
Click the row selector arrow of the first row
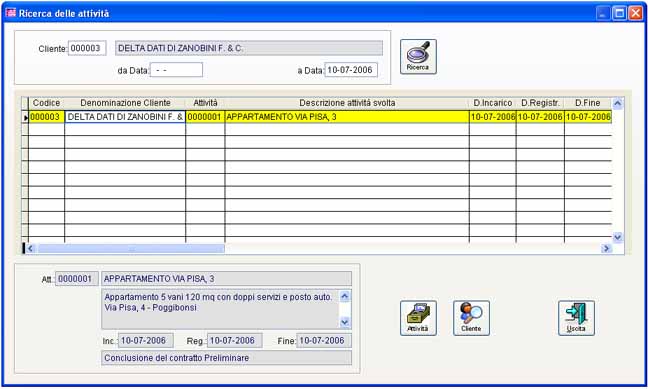[x=25, y=117]
